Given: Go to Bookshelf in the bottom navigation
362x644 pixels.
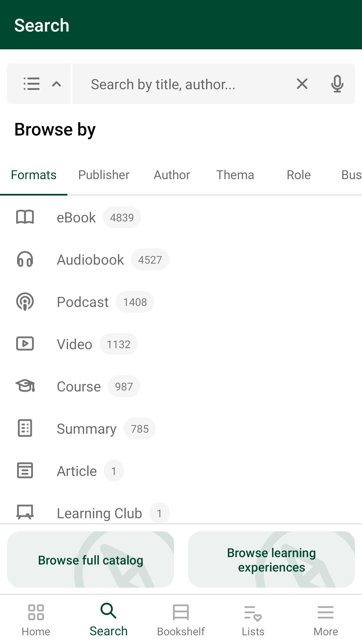Looking at the screenshot, I should coord(181,620).
